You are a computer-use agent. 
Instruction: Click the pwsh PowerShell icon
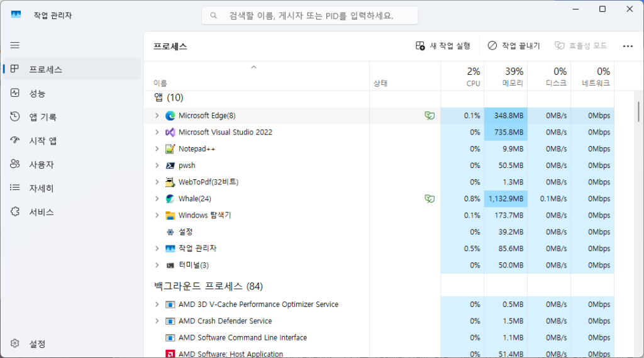170,165
